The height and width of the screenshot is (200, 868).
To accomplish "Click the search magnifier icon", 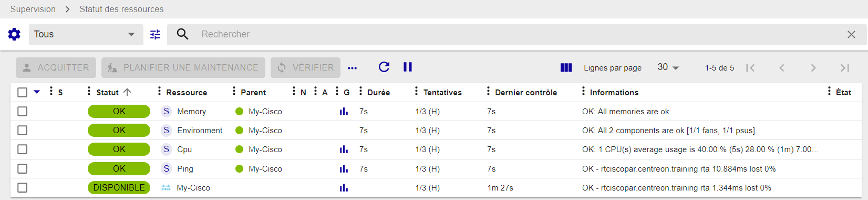I will pos(182,34).
